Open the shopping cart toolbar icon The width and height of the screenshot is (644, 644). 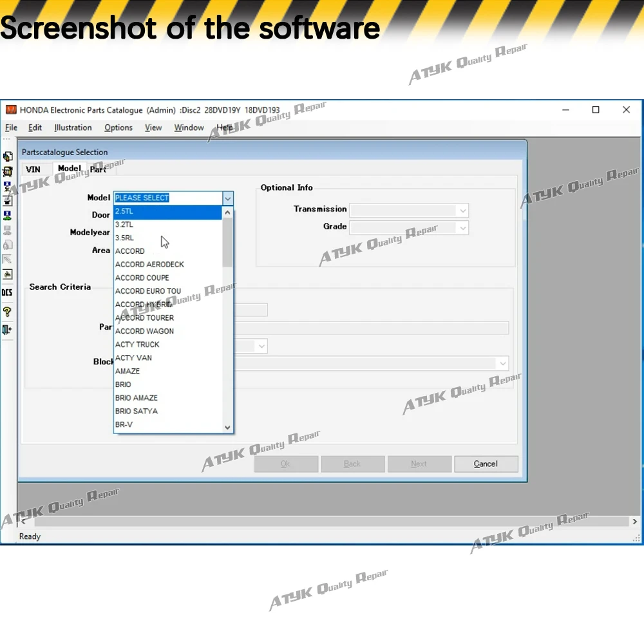point(8,171)
